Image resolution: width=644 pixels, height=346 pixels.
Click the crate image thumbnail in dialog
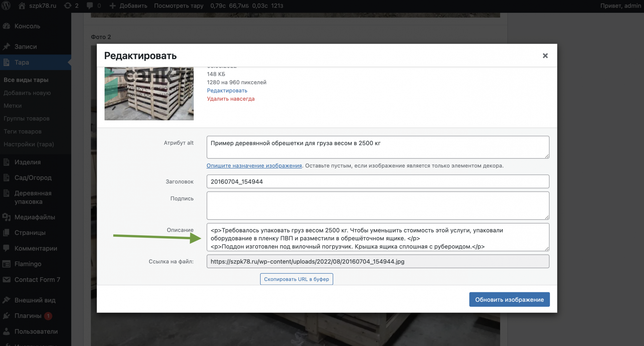pos(149,94)
